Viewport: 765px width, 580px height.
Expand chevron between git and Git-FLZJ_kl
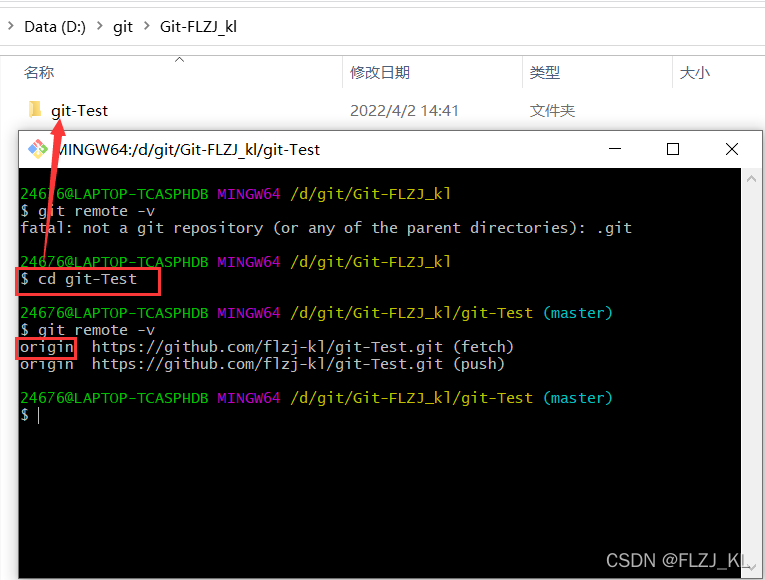coord(146,26)
